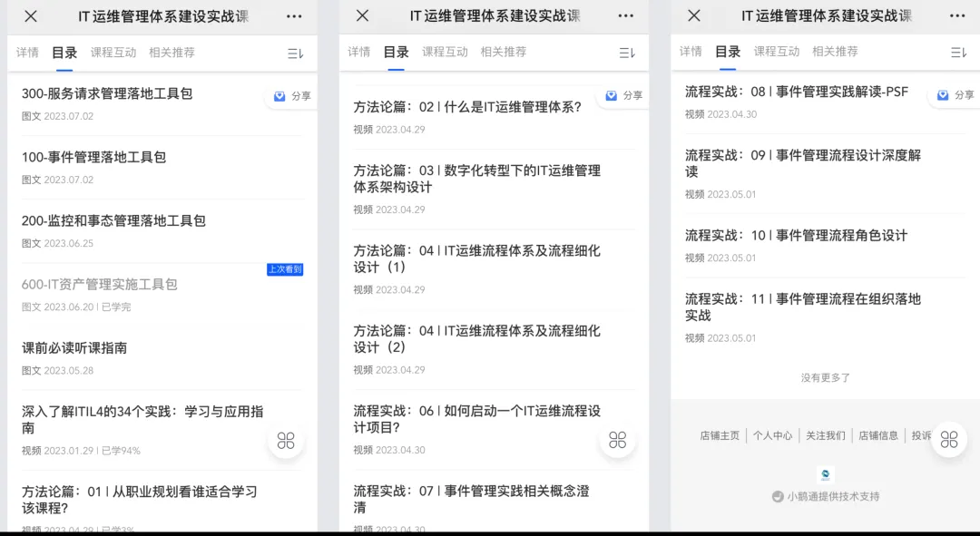Tap the floating grid menu icon in the right panel

(949, 440)
